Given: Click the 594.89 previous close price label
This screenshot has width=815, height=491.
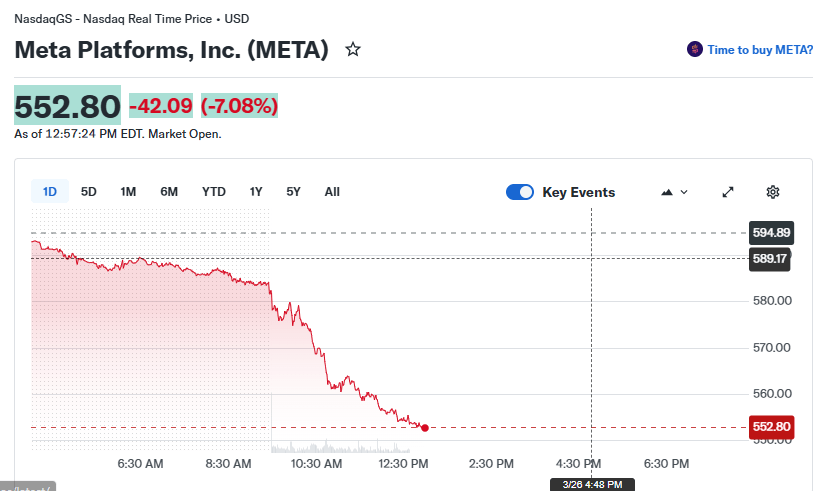Looking at the screenshot, I should point(771,233).
